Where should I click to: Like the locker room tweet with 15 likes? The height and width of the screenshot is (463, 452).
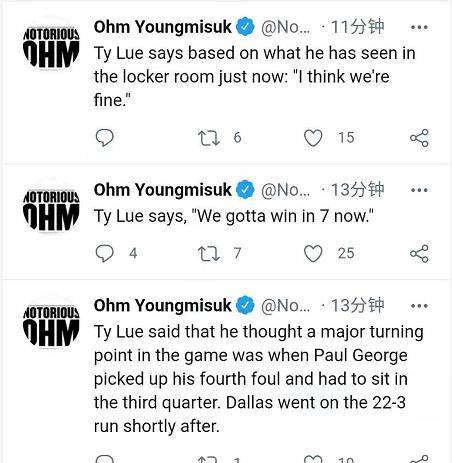click(x=313, y=138)
